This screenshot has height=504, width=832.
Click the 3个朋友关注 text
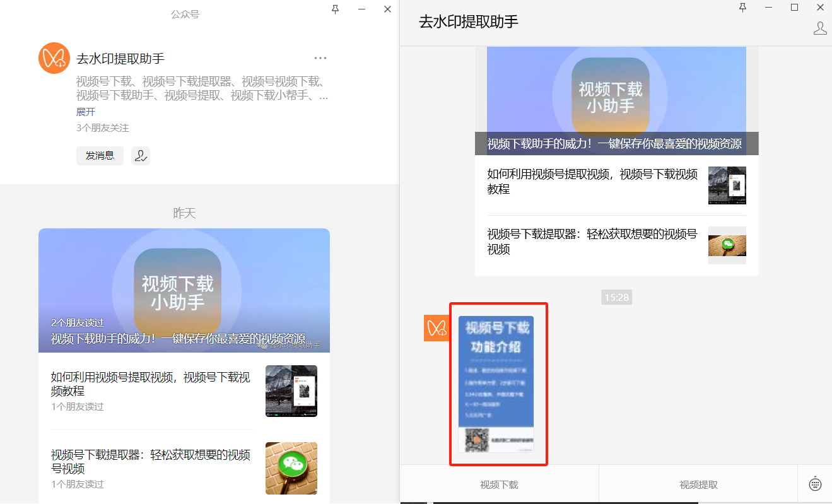click(x=102, y=127)
